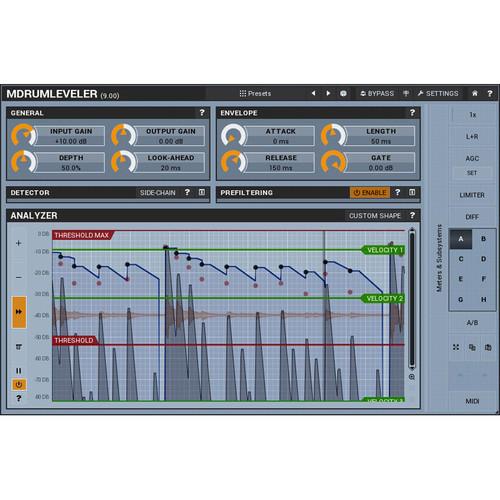Image resolution: width=500 pixels, height=500 pixels.
Task: Zoom out analyzer with minus icon
Action: (x=19, y=277)
